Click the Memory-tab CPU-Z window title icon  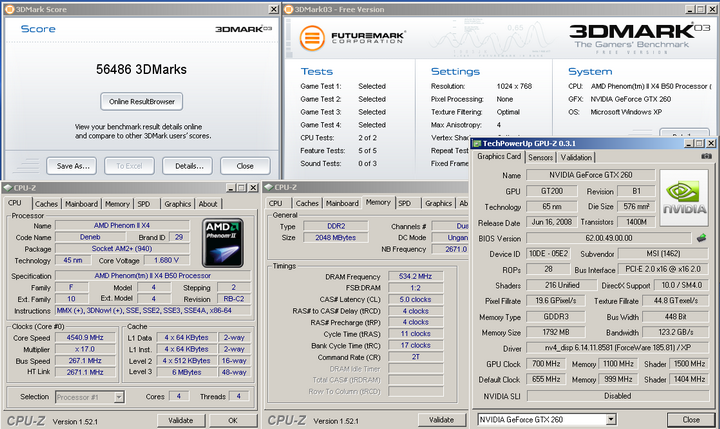tap(269, 187)
